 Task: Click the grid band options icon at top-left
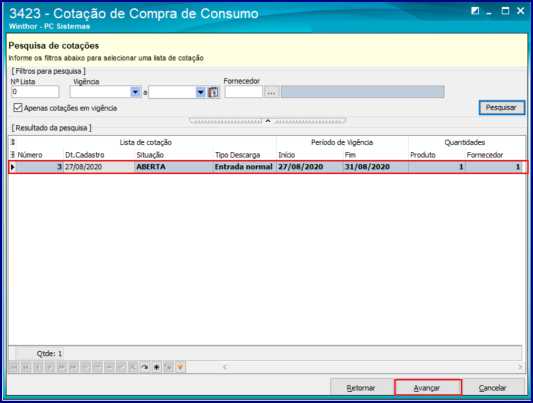tap(13, 142)
